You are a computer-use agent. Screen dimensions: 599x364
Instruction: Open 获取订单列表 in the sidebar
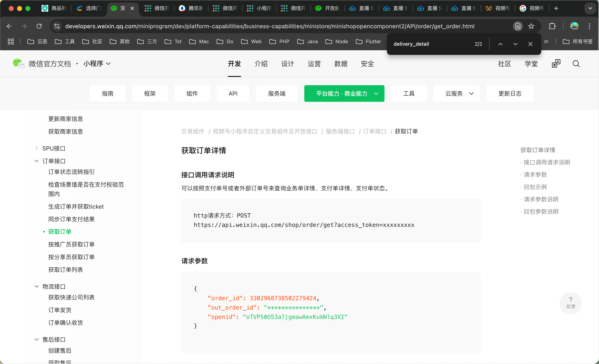(65, 269)
